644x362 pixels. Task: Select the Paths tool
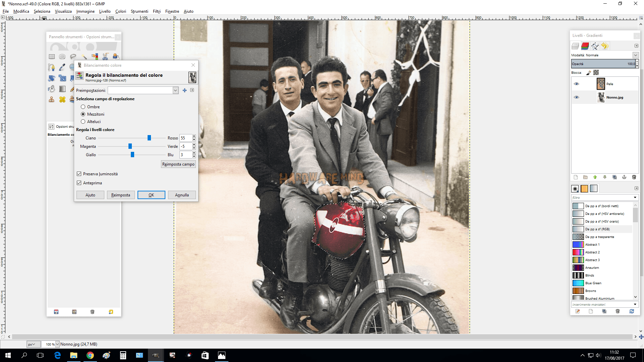[51, 67]
